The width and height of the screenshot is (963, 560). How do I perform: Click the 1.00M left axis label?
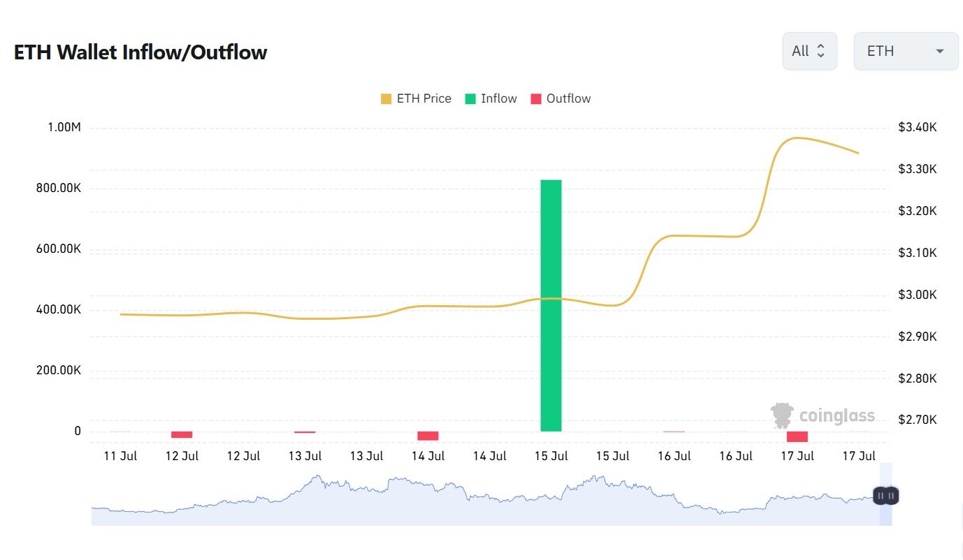64,127
